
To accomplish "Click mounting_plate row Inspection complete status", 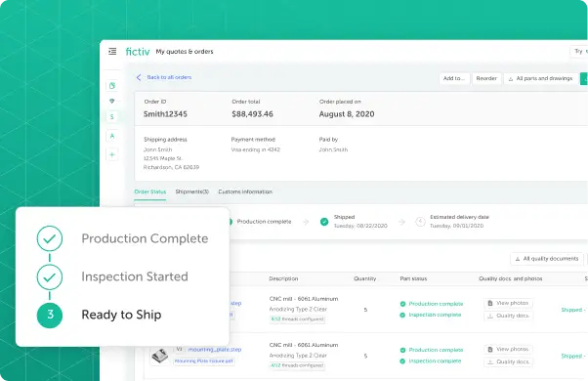I will click(431, 360).
